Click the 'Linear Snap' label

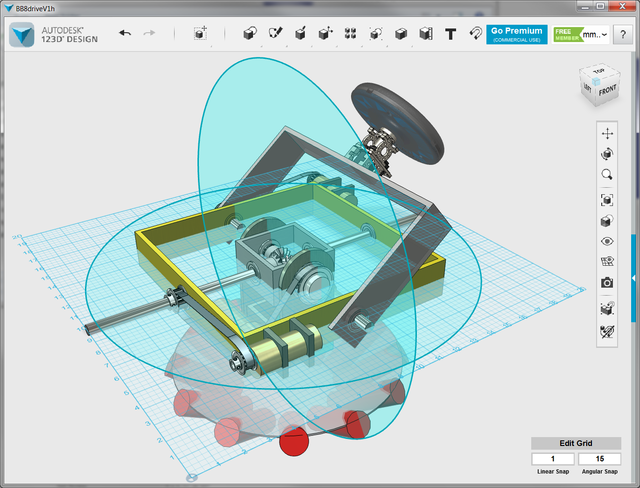point(553,472)
